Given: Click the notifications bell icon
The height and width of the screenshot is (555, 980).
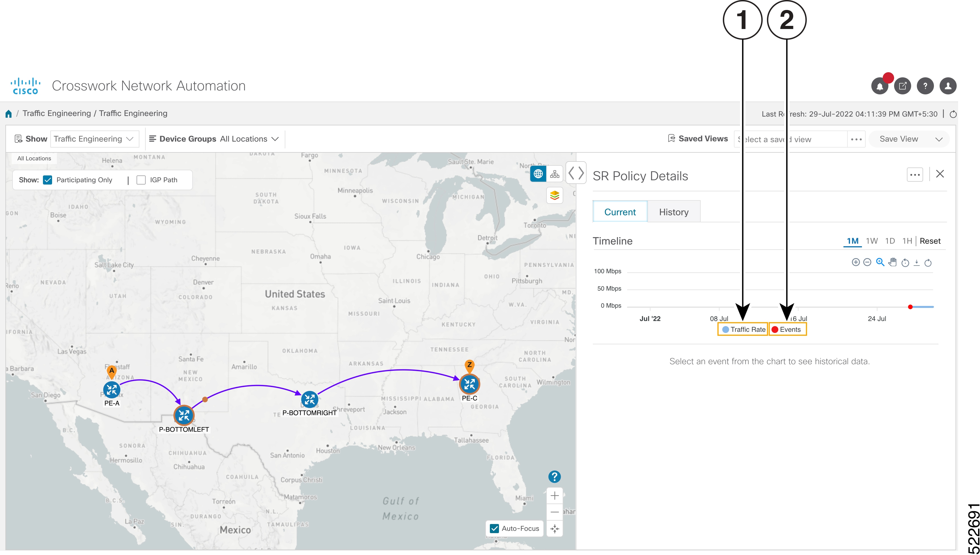Looking at the screenshot, I should pos(879,86).
